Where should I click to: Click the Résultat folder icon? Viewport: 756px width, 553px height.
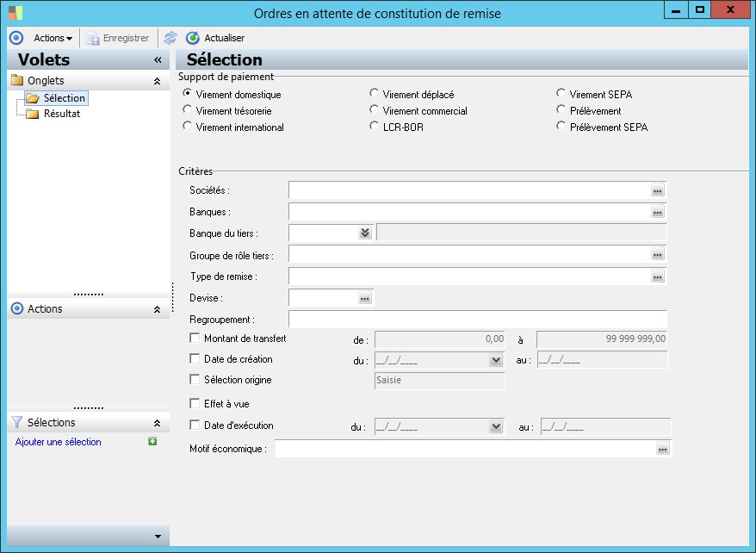[x=33, y=114]
